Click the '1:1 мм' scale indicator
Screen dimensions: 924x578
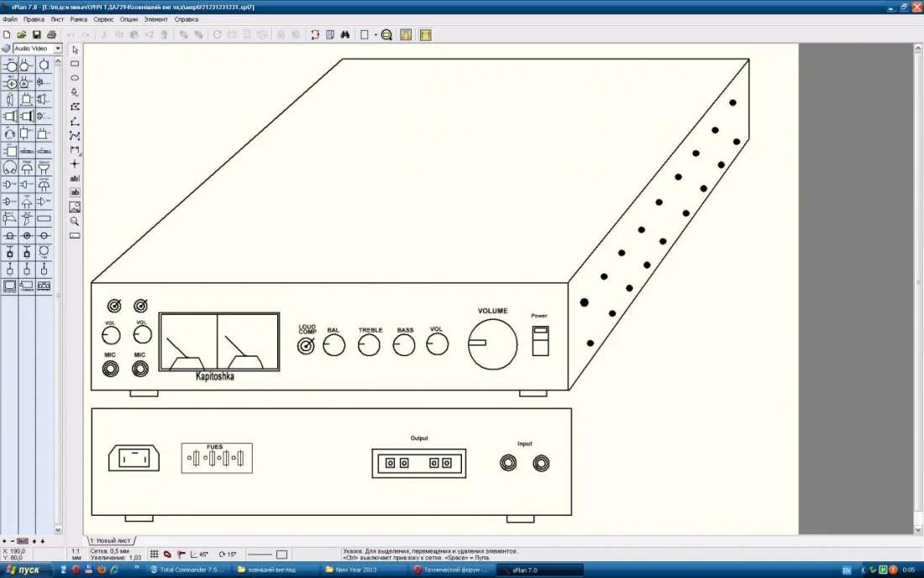76,554
